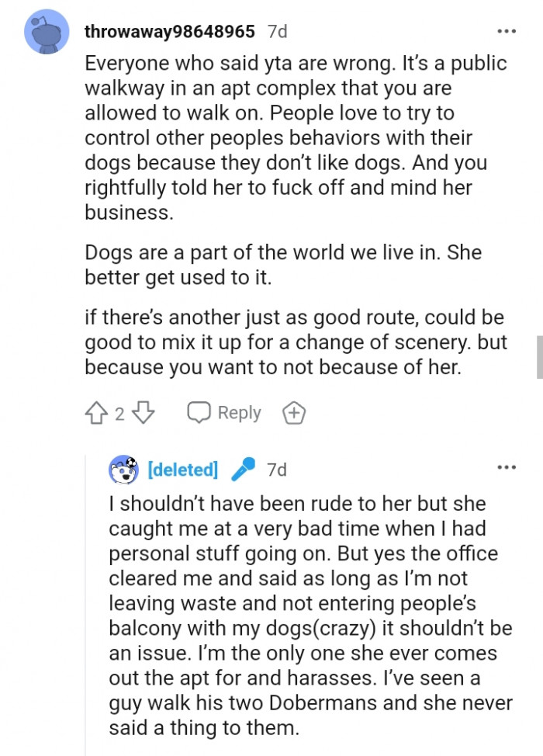Image resolution: width=543 pixels, height=756 pixels.
Task: Click the 7d timestamp on the top comment
Action: click(x=276, y=32)
